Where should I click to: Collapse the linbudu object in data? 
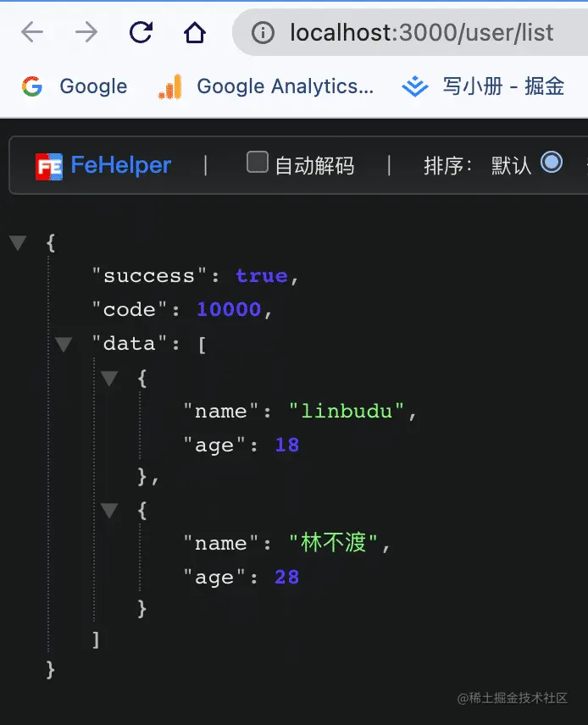coord(109,379)
